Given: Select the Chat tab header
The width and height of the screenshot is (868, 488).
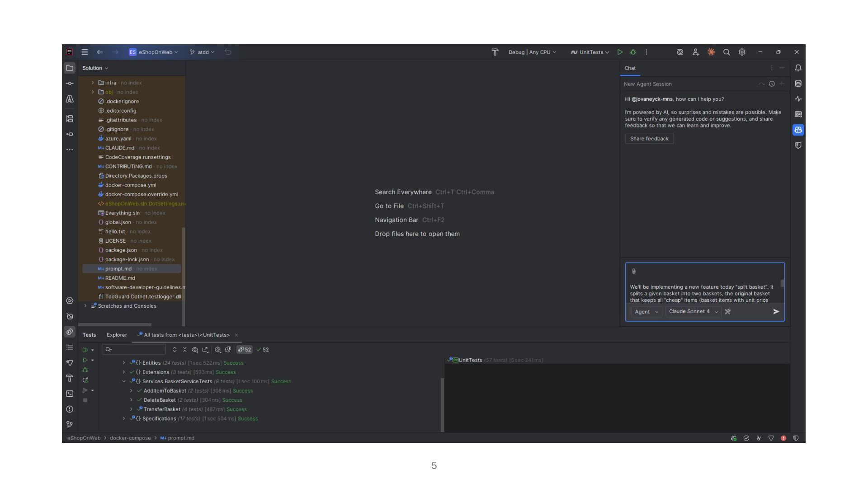Looking at the screenshot, I should click(x=630, y=68).
